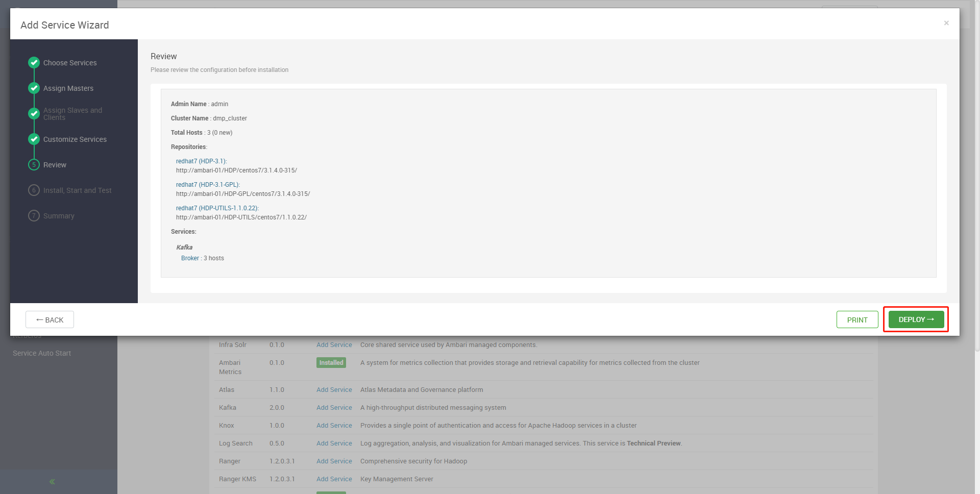Click the redhat7 (HDP-3.1-GPL) repository text
980x494 pixels.
pyautogui.click(x=208, y=185)
